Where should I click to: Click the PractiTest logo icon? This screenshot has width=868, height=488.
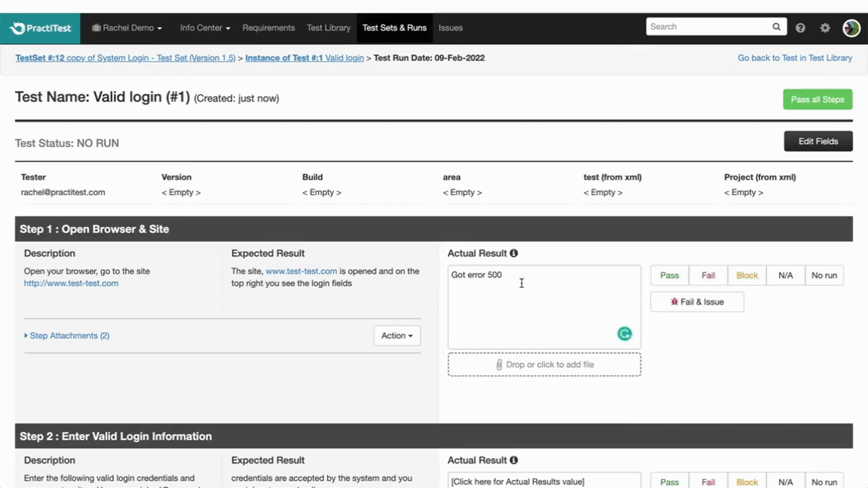tap(18, 28)
